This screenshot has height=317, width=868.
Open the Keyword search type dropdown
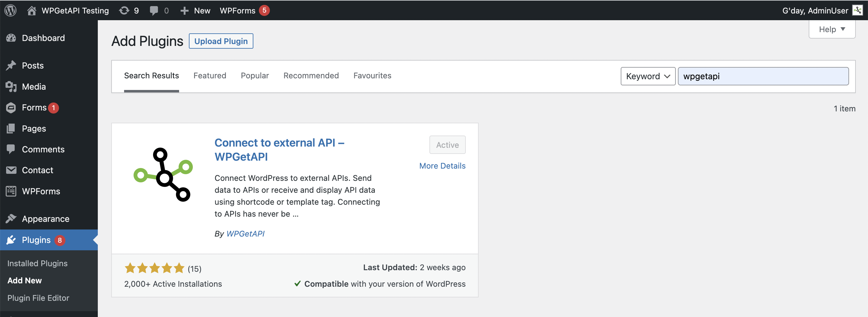click(648, 76)
